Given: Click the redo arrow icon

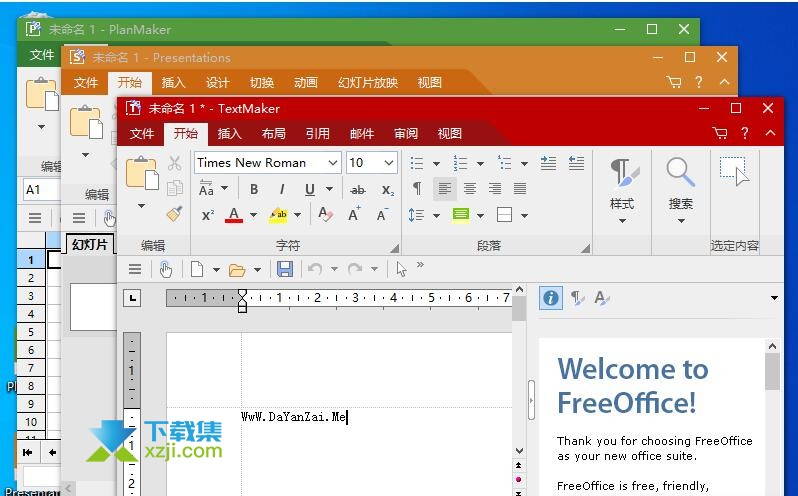Looking at the screenshot, I should point(355,269).
